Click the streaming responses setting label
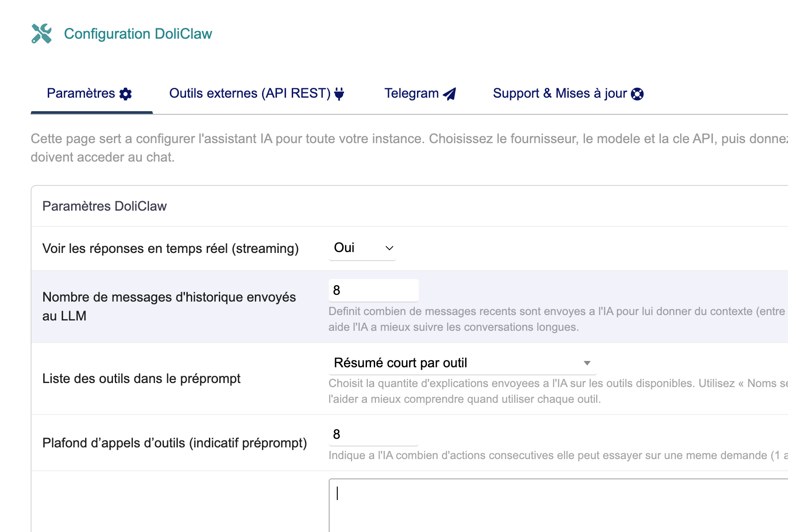 171,248
